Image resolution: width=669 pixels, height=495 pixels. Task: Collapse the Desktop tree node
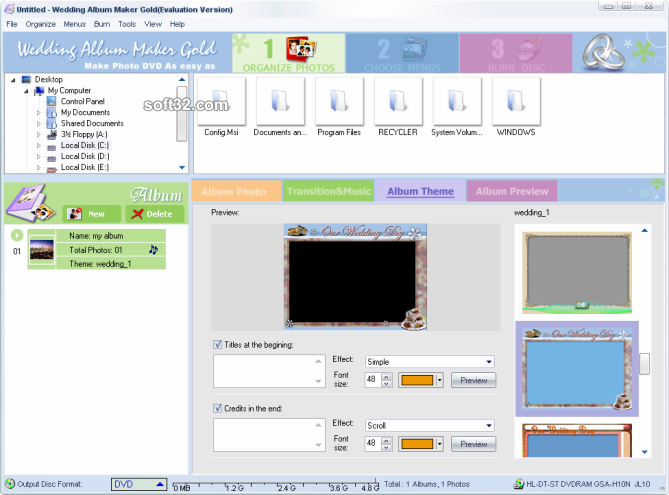(x=13, y=80)
